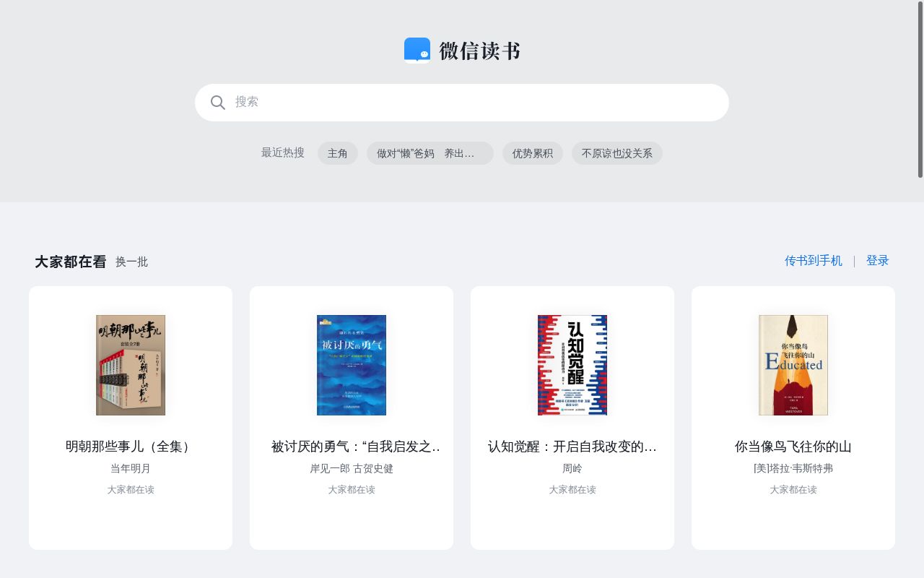Open the 传书到手机 link
Viewport: 924px width, 578px height.
pos(814,261)
